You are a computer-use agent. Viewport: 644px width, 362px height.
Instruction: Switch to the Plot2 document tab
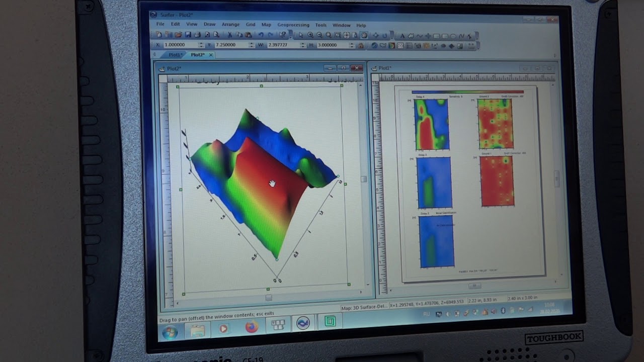197,54
